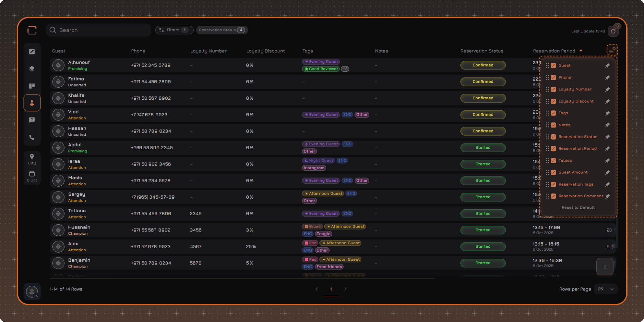Click the Instagram tag on Israa

[314, 168]
